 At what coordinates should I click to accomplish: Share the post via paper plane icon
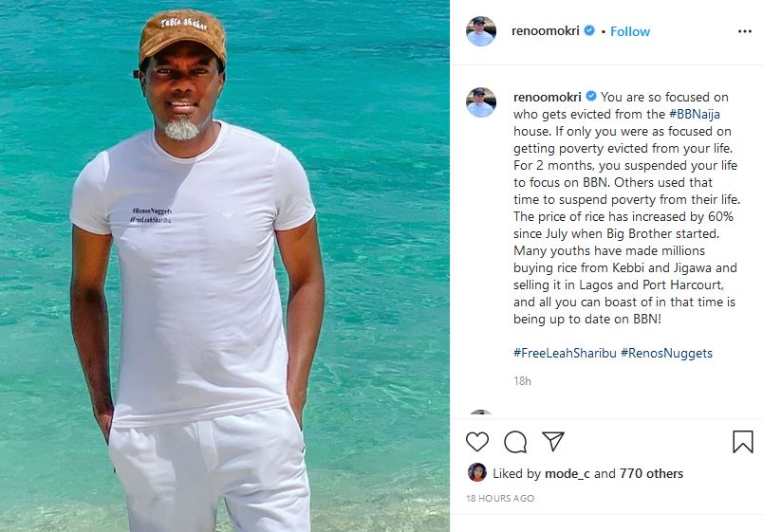click(x=553, y=442)
